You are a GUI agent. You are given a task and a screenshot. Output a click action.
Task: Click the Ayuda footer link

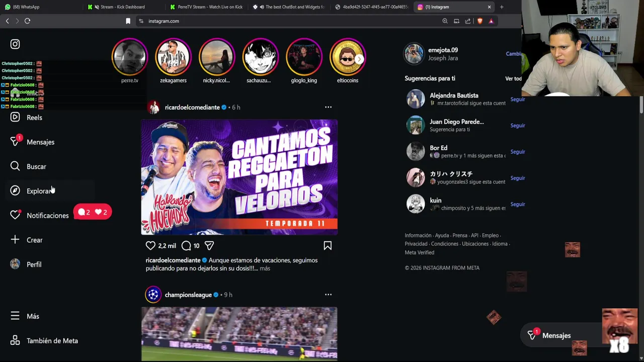click(442, 235)
